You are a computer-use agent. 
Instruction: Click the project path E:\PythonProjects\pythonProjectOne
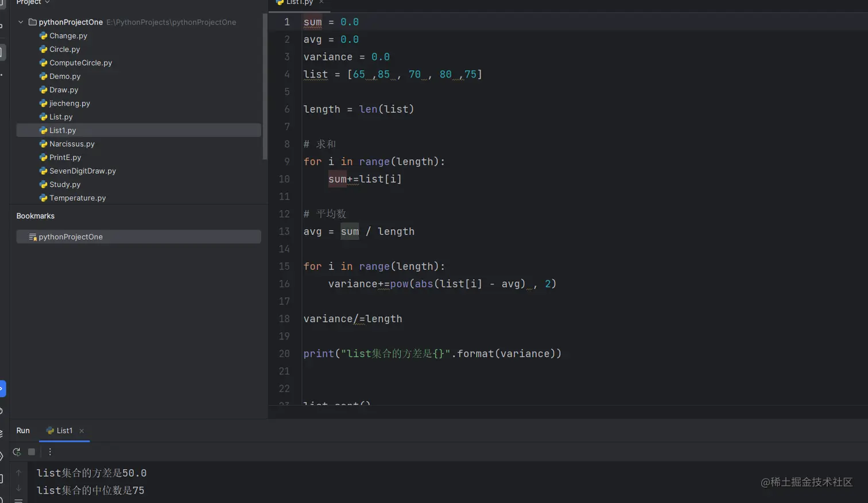[x=171, y=22]
